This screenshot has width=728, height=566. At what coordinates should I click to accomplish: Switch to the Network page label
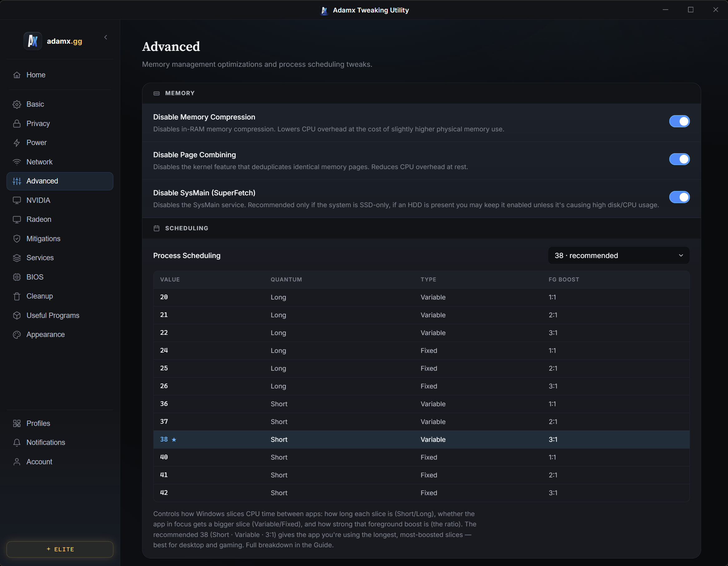coord(39,162)
